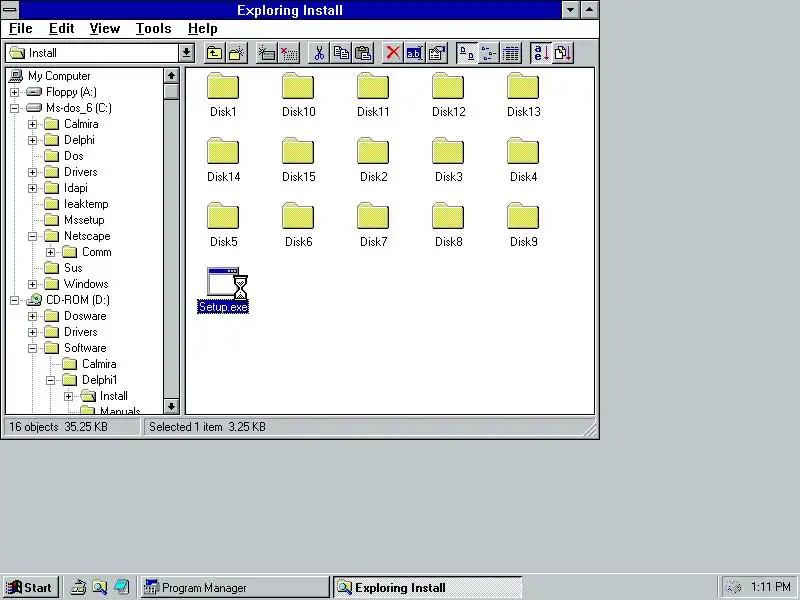Select My Computer in the tree
Screen dimensions: 800x600
tap(59, 76)
